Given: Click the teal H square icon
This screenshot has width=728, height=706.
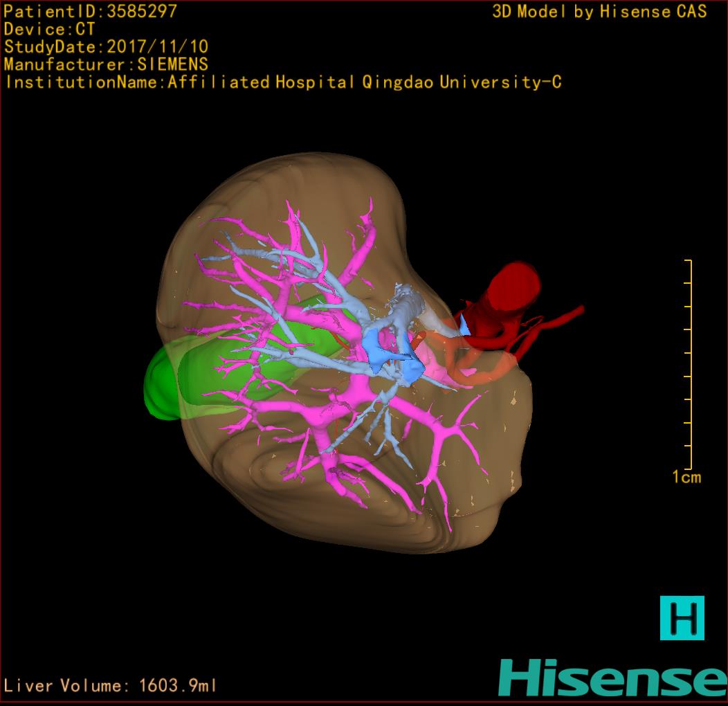Looking at the screenshot, I should [682, 617].
